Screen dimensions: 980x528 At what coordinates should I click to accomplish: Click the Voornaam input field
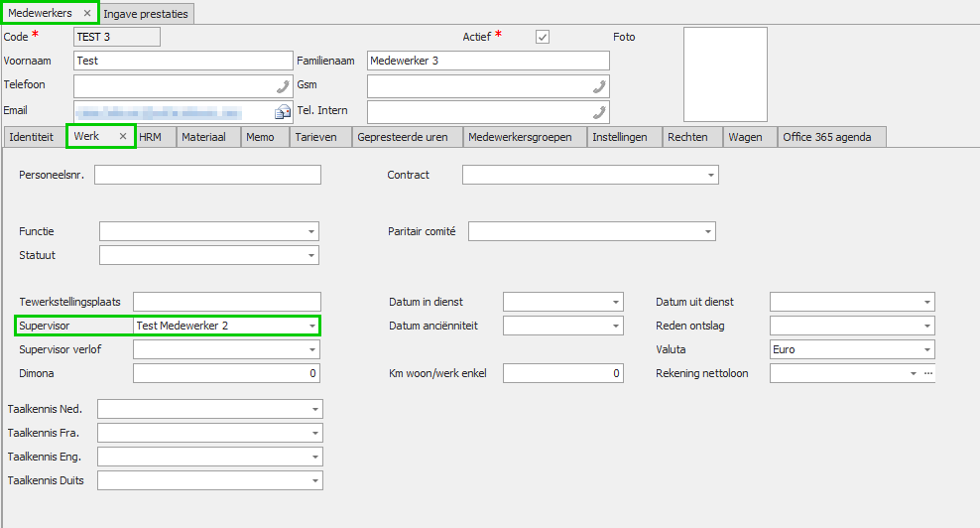pyautogui.click(x=184, y=61)
